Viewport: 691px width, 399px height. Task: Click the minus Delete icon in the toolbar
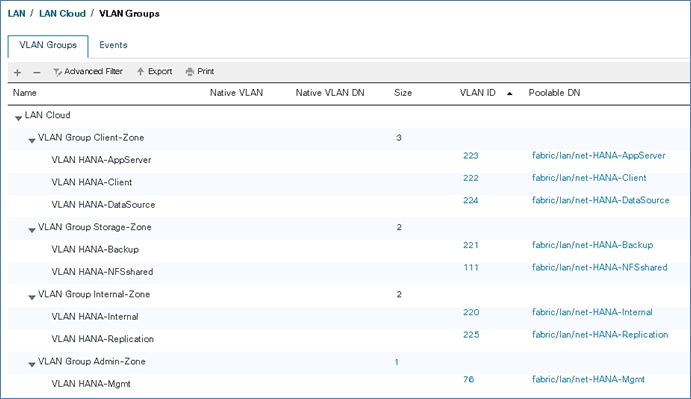pos(37,72)
